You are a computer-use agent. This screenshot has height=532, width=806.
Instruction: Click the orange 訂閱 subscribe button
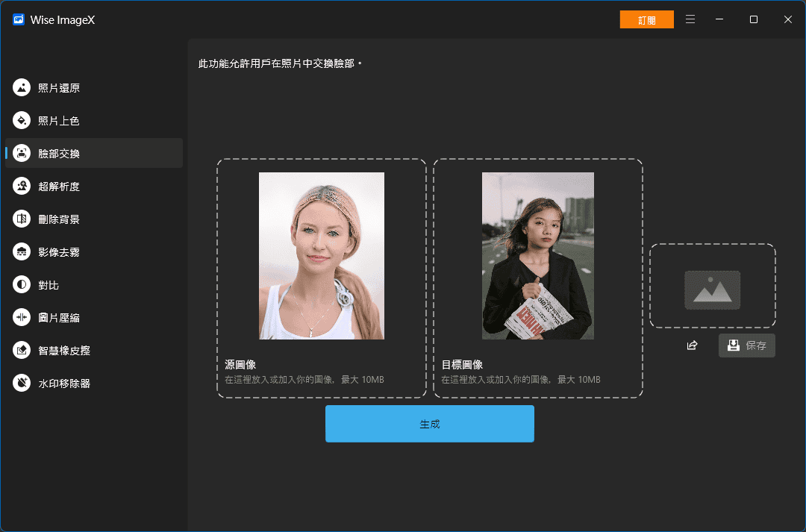pyautogui.click(x=646, y=20)
